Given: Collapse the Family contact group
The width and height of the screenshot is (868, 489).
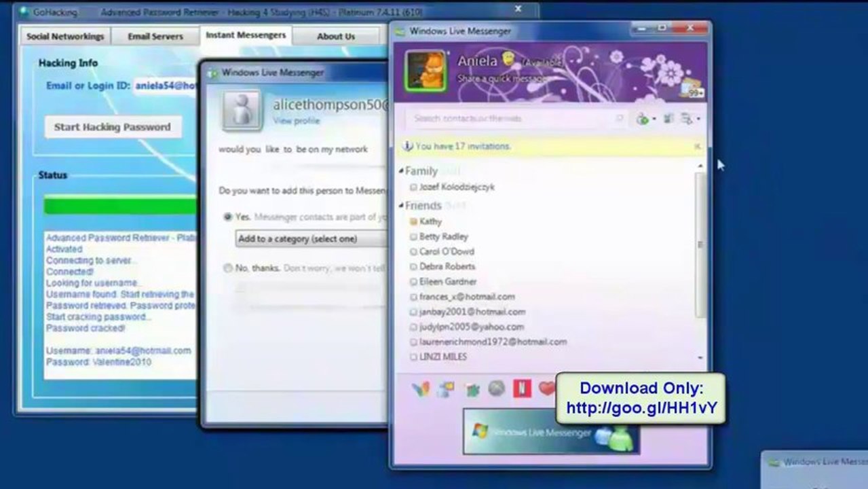Looking at the screenshot, I should click(401, 171).
